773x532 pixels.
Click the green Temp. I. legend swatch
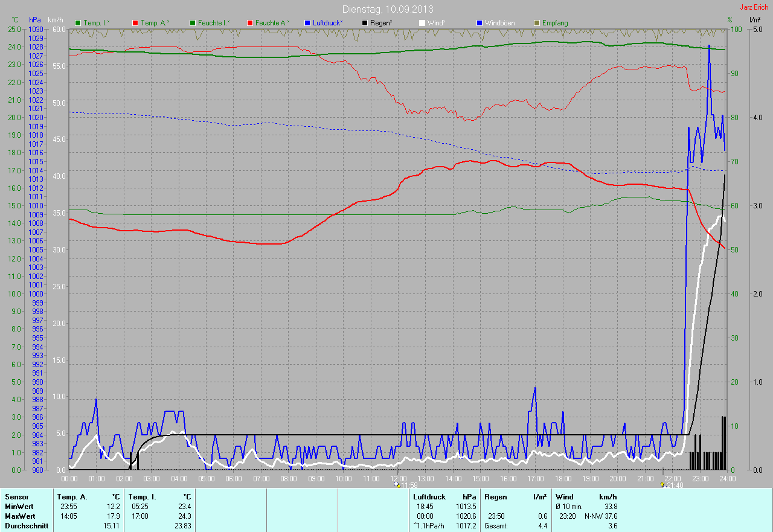coord(77,23)
